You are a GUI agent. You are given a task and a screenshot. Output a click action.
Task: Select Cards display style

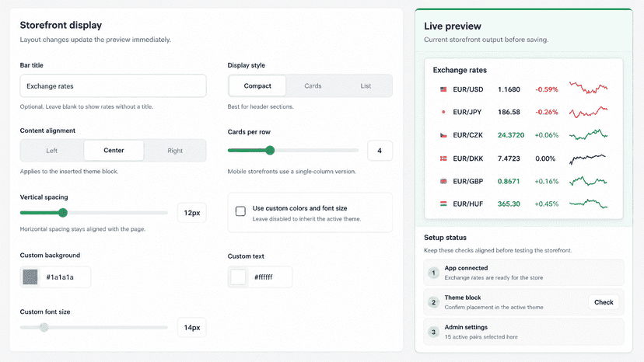[313, 85]
